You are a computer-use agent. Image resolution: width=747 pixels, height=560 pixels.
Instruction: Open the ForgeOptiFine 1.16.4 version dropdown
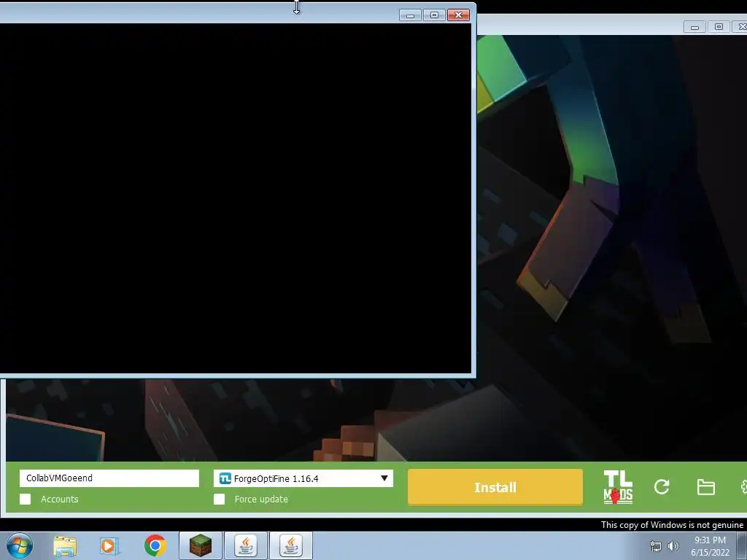(303, 478)
